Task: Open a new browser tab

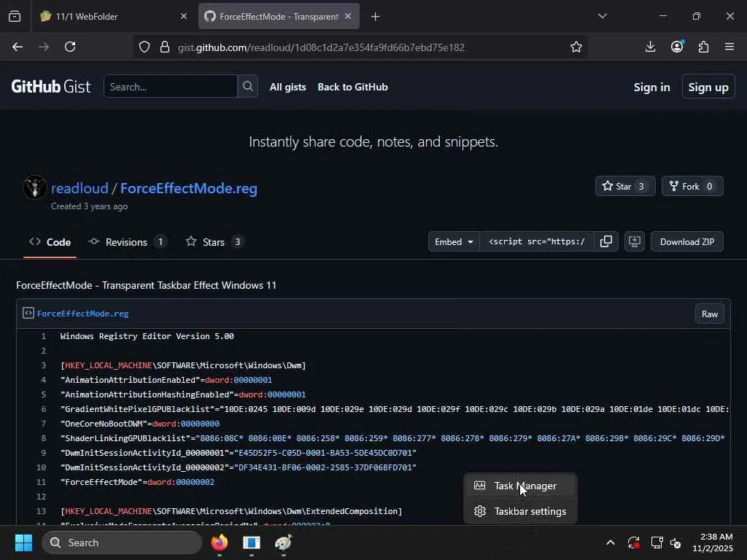Action: 376,17
